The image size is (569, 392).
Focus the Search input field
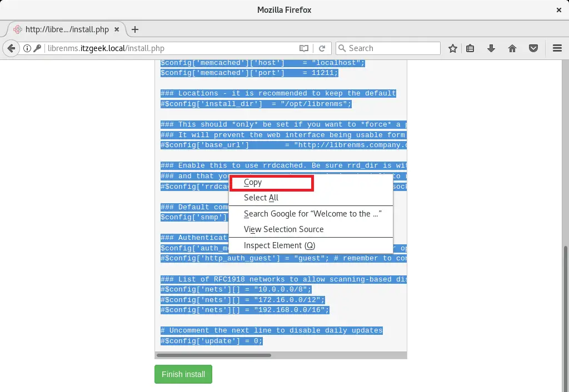388,48
